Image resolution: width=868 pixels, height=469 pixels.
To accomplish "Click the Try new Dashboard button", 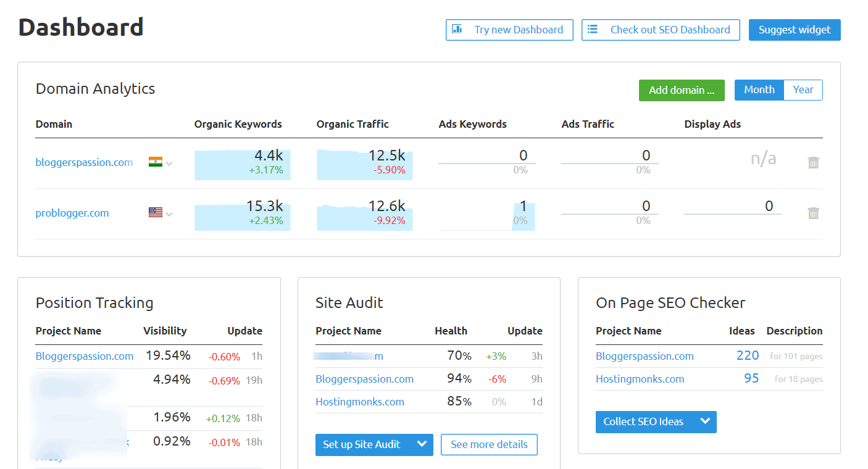I will (509, 30).
